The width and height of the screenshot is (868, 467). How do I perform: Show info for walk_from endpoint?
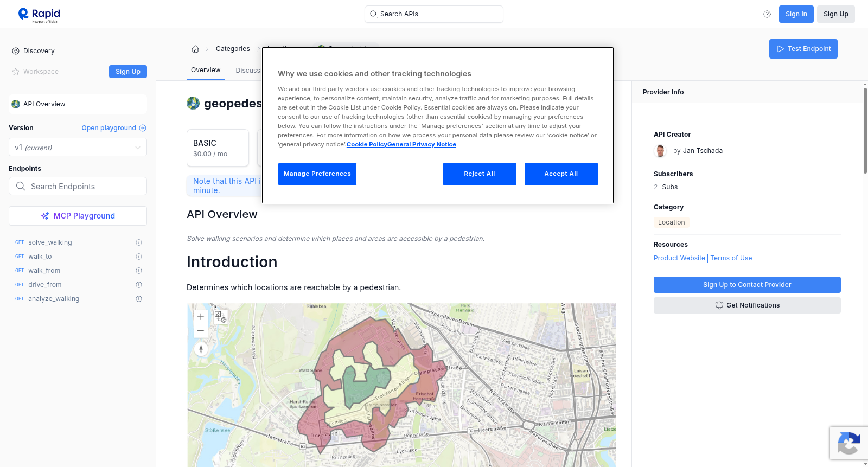(x=139, y=271)
